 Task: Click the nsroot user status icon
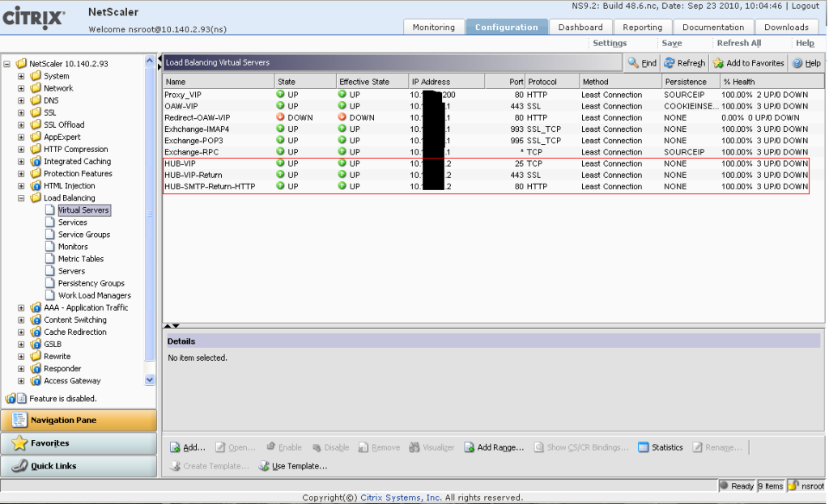793,485
